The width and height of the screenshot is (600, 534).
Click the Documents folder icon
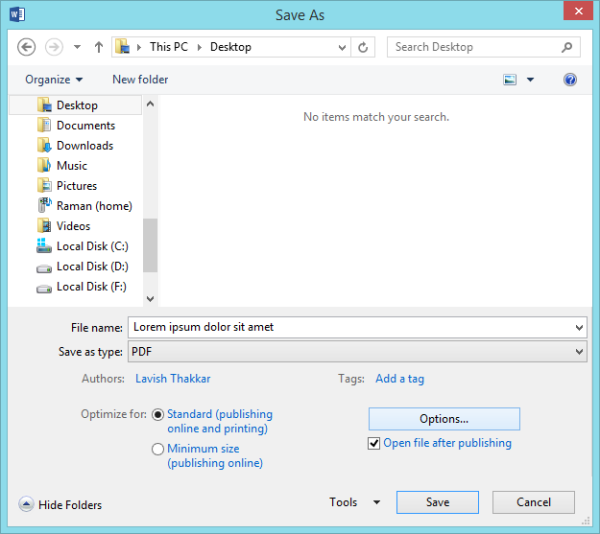tap(44, 125)
